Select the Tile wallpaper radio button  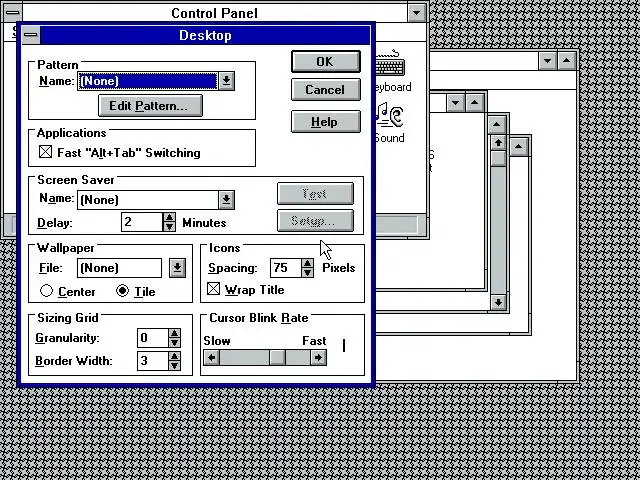point(122,291)
